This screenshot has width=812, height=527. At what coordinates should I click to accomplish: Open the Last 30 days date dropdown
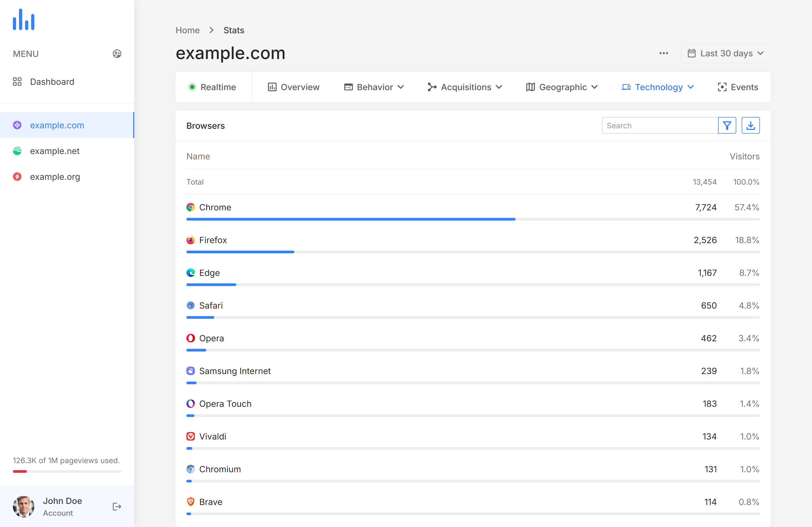725,53
